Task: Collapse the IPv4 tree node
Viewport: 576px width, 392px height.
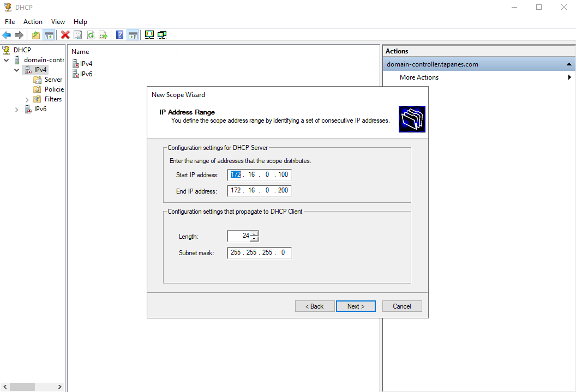Action: coord(17,70)
